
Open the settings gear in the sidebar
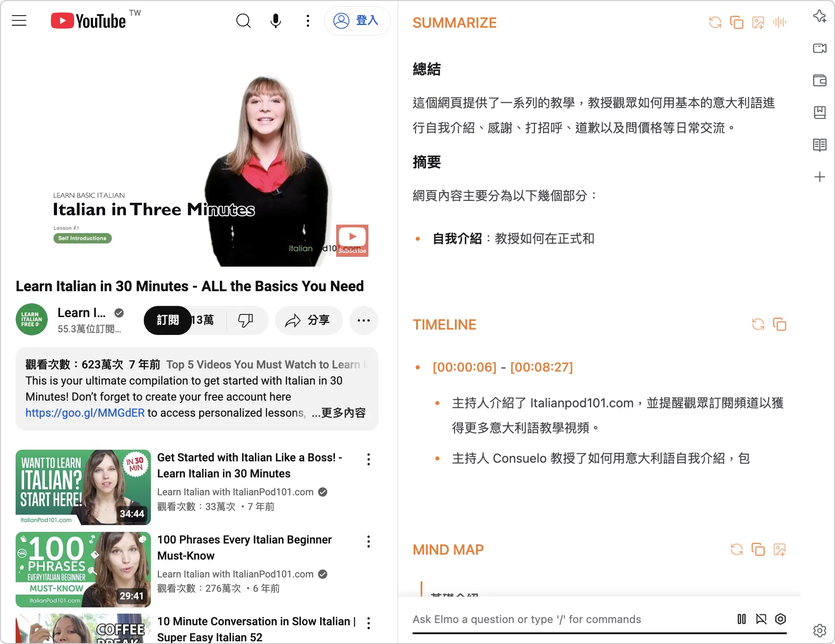[820, 631]
